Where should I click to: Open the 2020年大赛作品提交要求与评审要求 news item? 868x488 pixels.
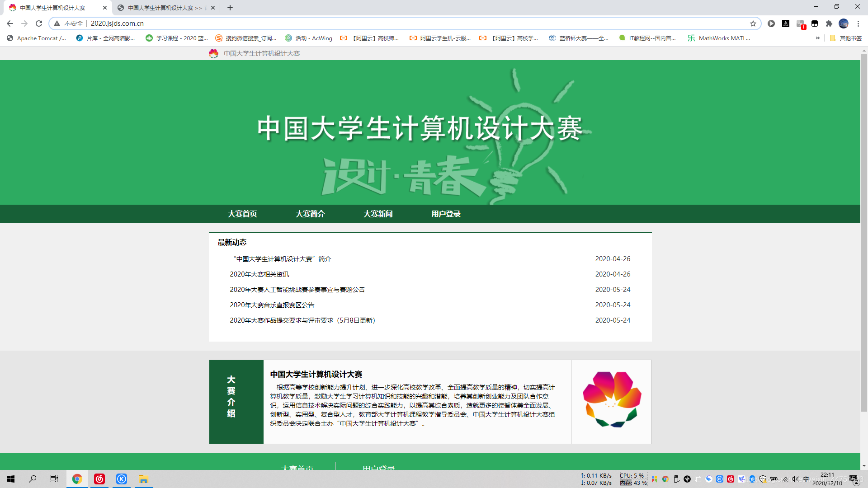click(302, 320)
